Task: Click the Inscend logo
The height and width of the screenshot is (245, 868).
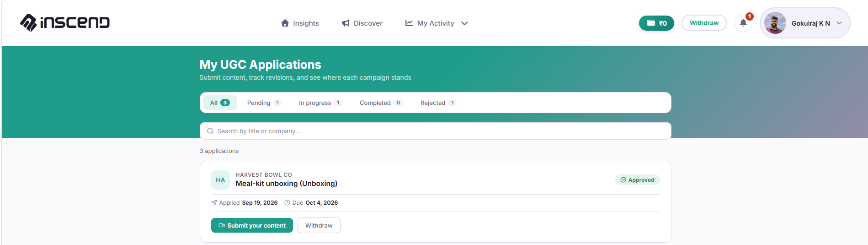Action: [x=65, y=22]
